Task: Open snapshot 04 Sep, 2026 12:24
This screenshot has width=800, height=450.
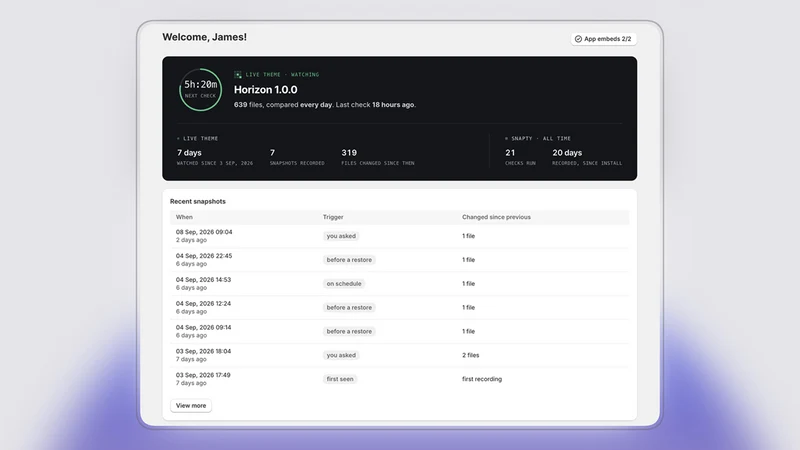Action: click(399, 308)
